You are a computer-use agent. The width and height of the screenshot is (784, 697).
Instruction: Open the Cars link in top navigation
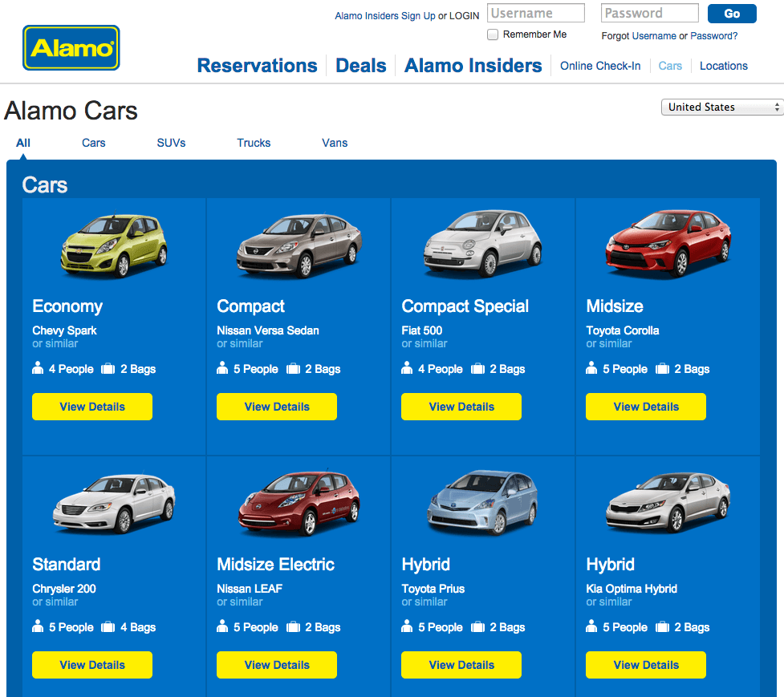pos(670,66)
